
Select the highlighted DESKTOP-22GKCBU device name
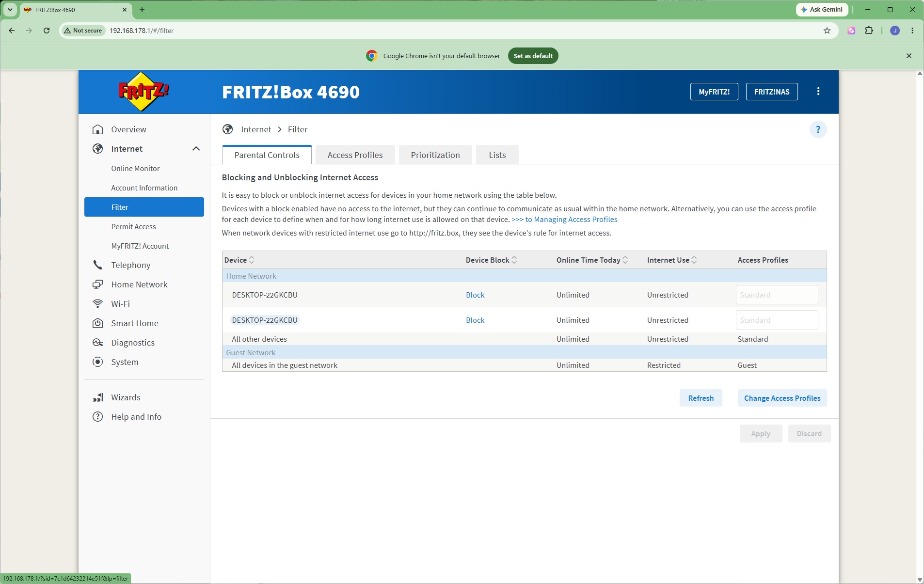(265, 320)
